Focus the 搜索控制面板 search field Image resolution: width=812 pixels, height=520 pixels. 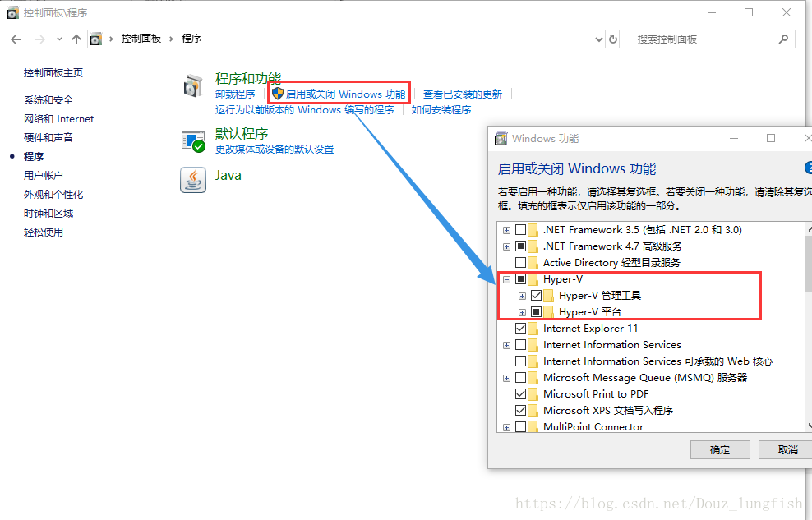click(712, 39)
